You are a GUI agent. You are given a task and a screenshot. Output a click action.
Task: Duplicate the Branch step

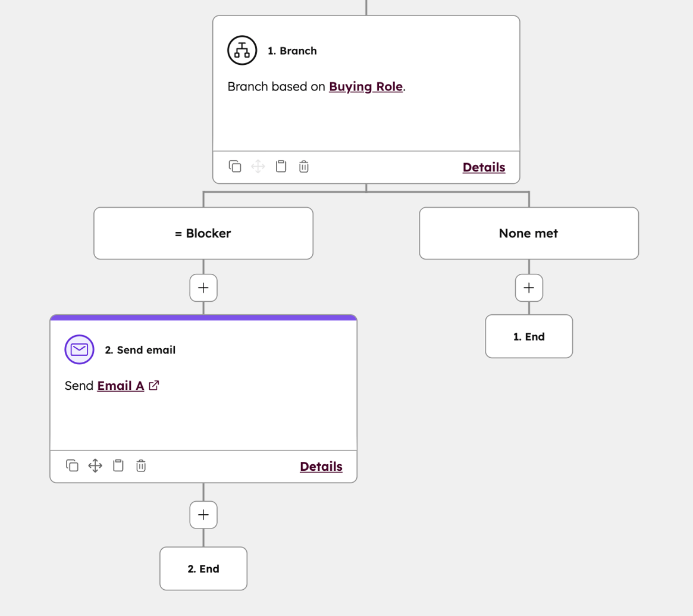(x=234, y=167)
